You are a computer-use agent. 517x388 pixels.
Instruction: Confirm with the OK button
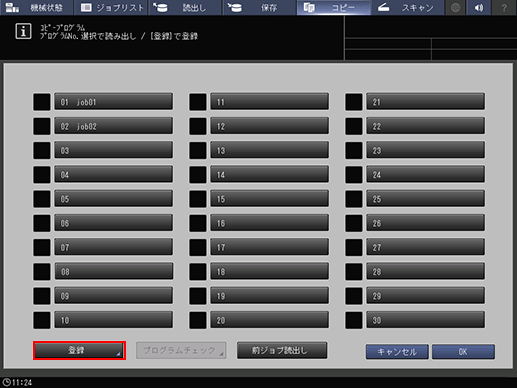tap(463, 352)
